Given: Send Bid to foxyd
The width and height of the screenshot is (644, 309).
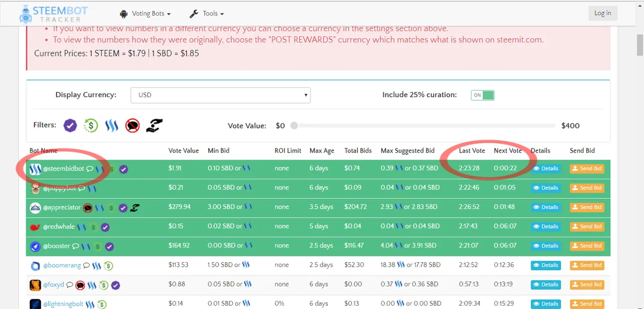Looking at the screenshot, I should tap(587, 284).
